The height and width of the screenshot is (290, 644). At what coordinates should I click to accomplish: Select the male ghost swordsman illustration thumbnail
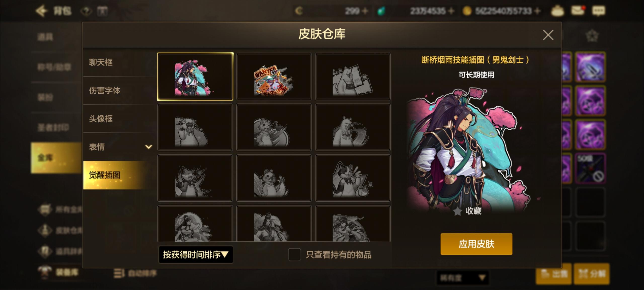click(195, 77)
